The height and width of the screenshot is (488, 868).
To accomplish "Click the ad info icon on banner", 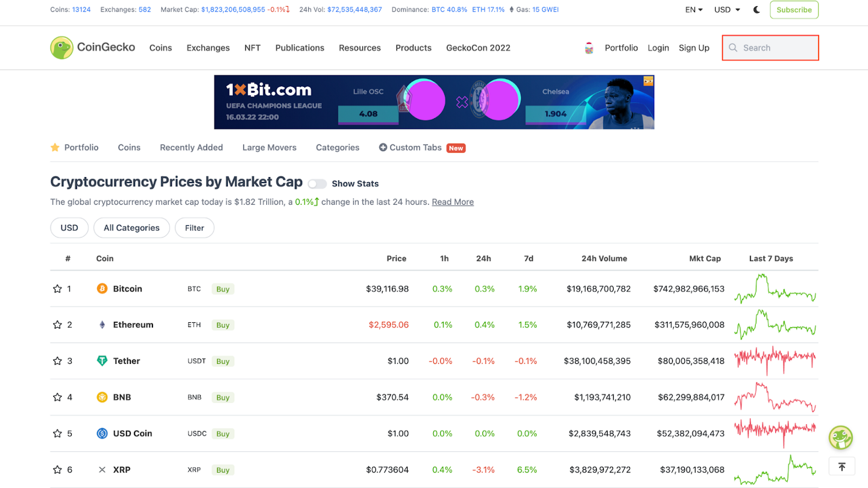I will [x=649, y=80].
